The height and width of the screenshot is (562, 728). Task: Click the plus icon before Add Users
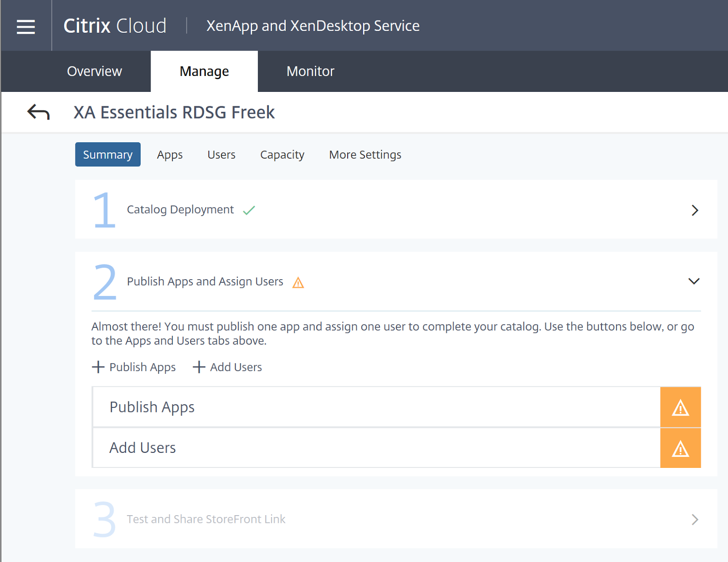point(199,367)
